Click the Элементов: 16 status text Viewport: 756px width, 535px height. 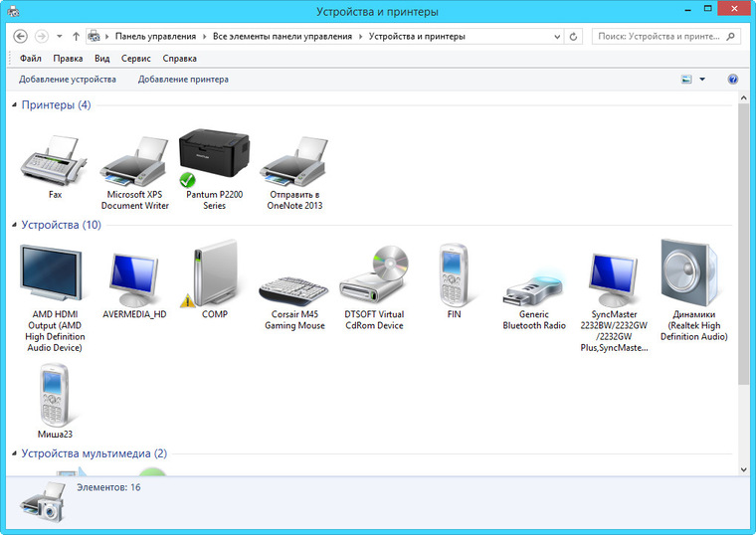(x=108, y=487)
